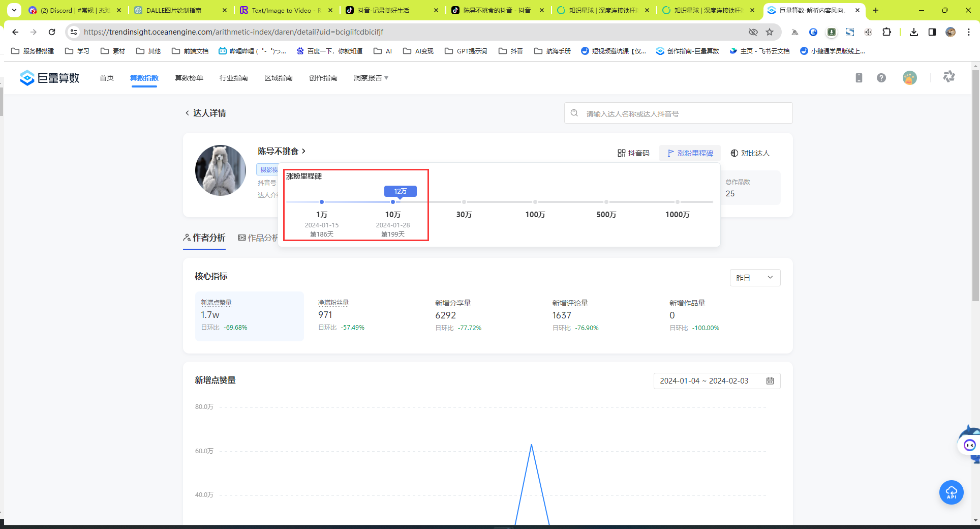
Task: Click the 1000万 milestone marker
Action: (x=678, y=202)
